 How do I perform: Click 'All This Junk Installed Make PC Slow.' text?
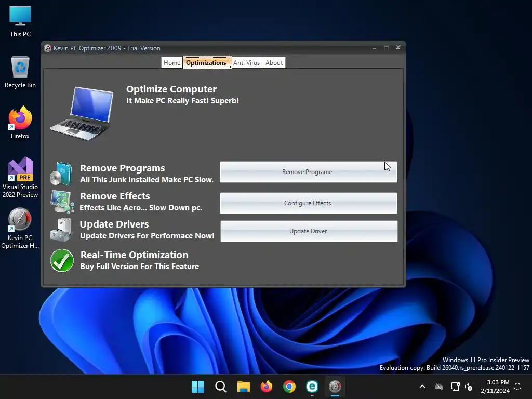[x=147, y=179]
